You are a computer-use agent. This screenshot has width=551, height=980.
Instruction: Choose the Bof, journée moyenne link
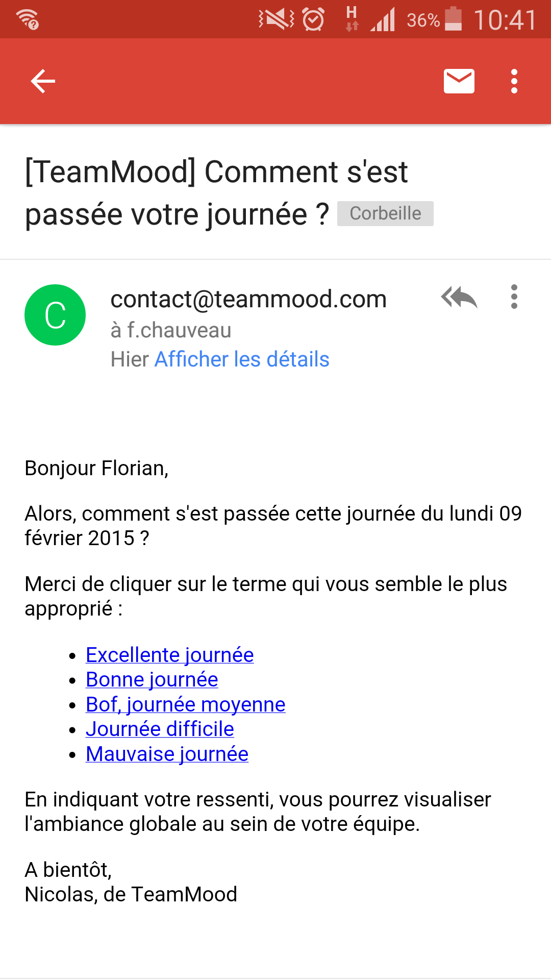click(185, 704)
